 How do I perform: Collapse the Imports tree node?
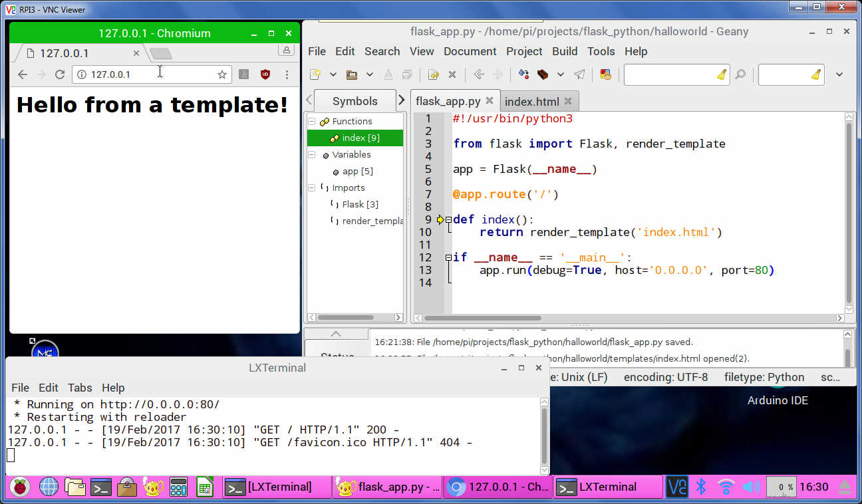click(311, 188)
